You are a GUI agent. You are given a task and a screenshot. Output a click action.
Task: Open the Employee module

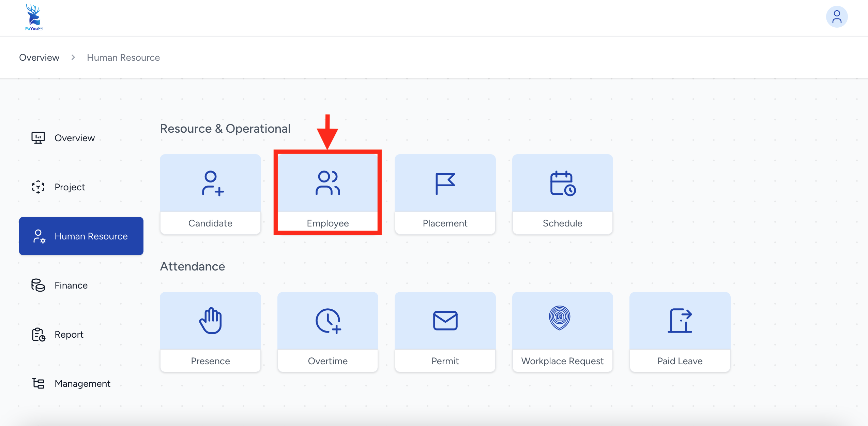[x=328, y=194]
